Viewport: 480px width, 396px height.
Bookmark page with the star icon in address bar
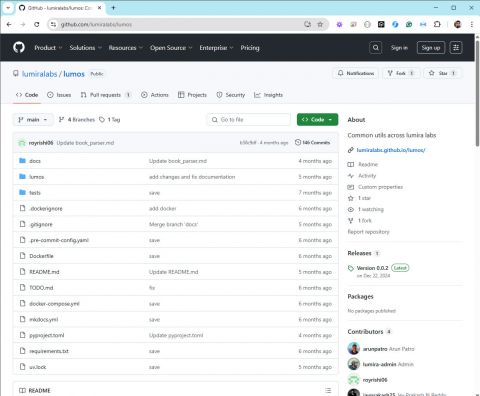point(320,24)
